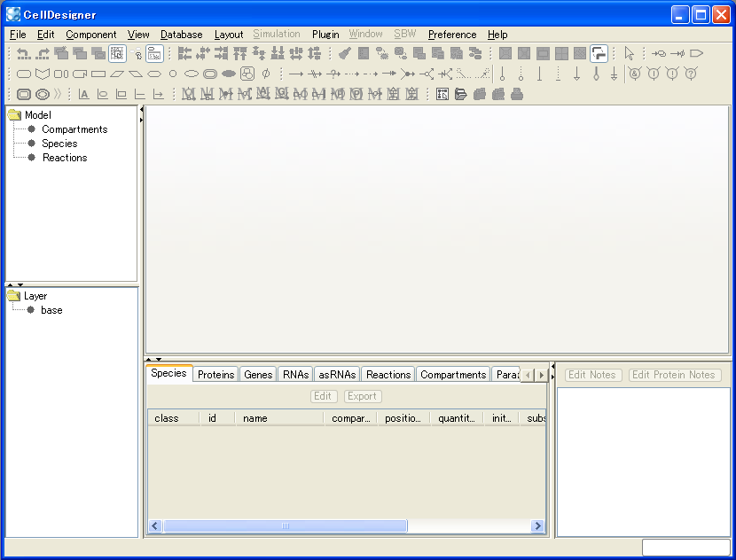Expand the canvas with the down arrow above Species tab
Image resolution: width=736 pixels, height=560 pixels.
point(159,359)
